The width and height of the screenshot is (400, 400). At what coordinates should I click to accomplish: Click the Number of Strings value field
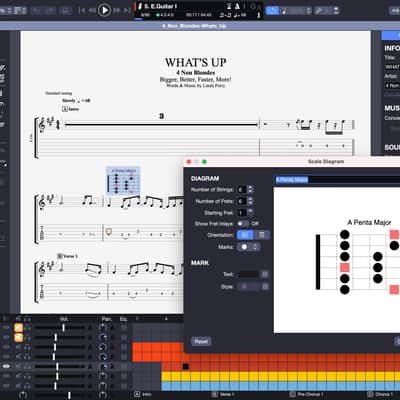(x=241, y=190)
